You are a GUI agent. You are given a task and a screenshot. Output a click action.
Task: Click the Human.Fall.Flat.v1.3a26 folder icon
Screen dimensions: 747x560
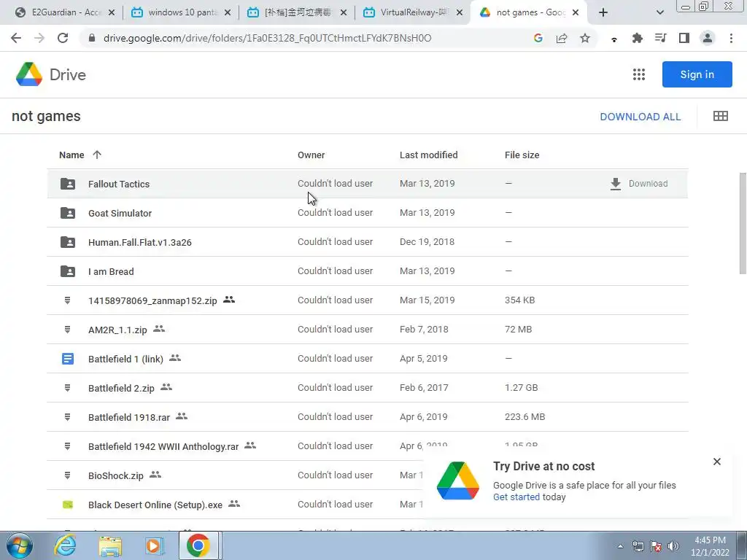[x=68, y=242]
